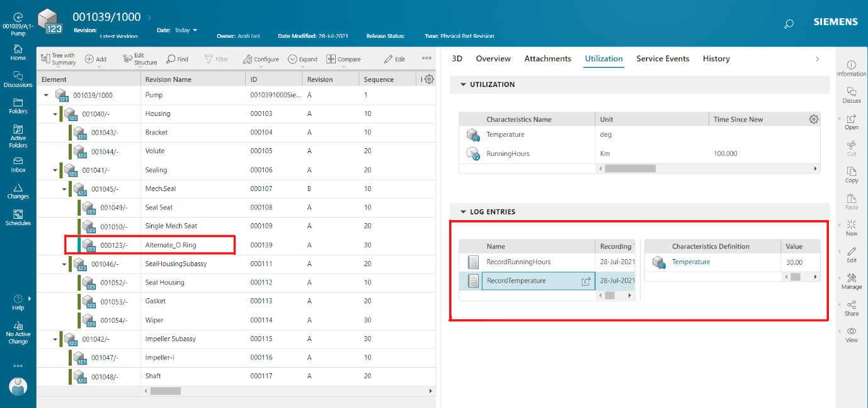The width and height of the screenshot is (868, 408).
Task: Collapse the Sealing assembly node
Action: pos(54,170)
